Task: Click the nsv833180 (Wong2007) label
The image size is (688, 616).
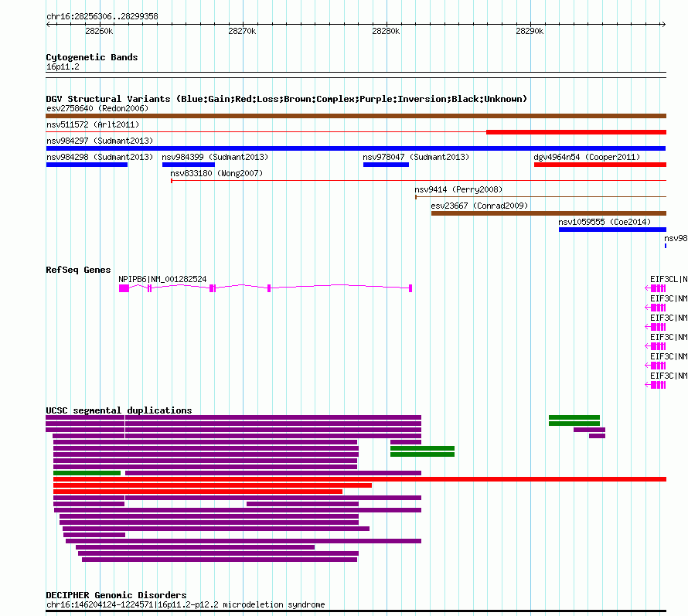Action: coord(216,173)
